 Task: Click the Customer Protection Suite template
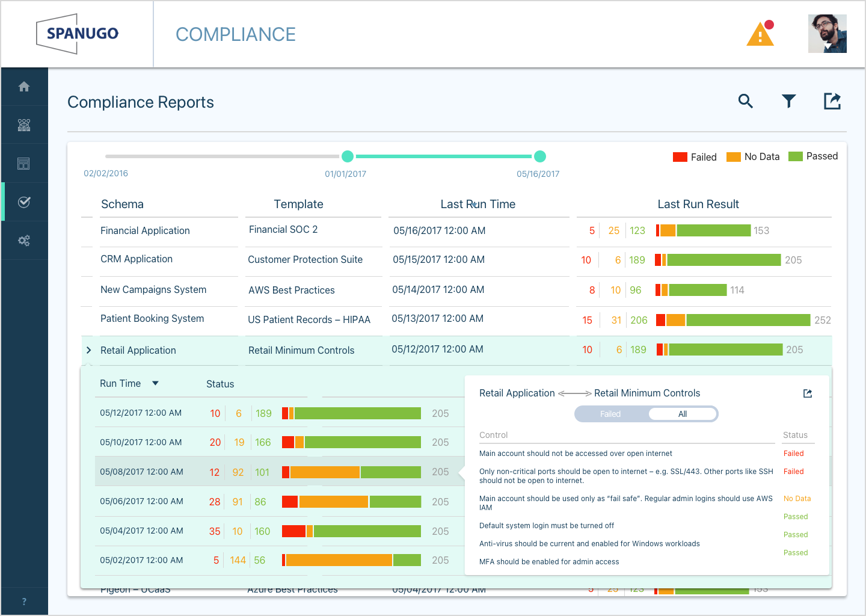[x=306, y=259]
